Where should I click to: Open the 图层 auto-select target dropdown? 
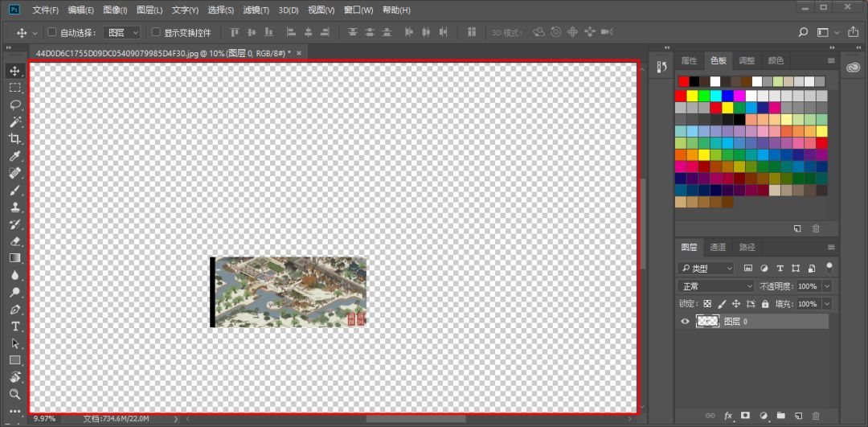pos(123,33)
